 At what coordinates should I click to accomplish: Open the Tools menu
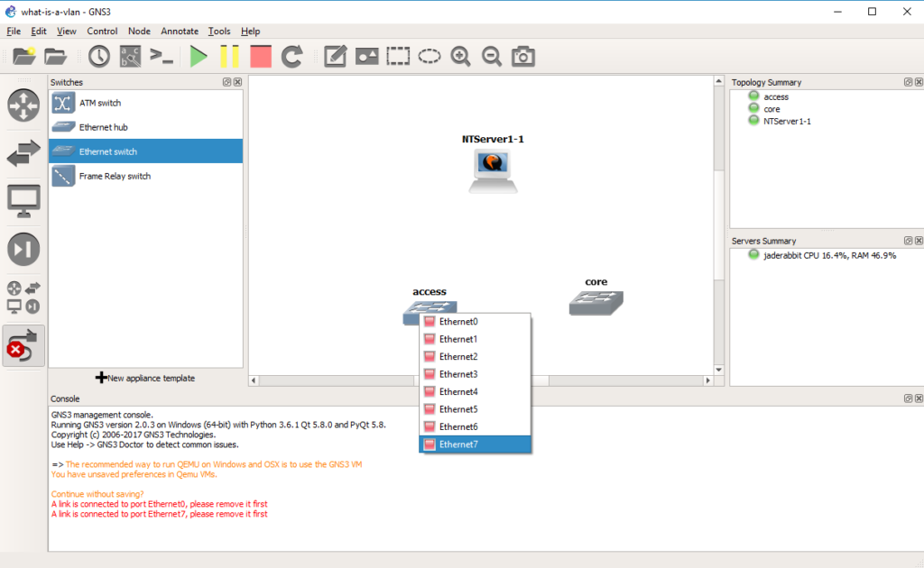(219, 32)
